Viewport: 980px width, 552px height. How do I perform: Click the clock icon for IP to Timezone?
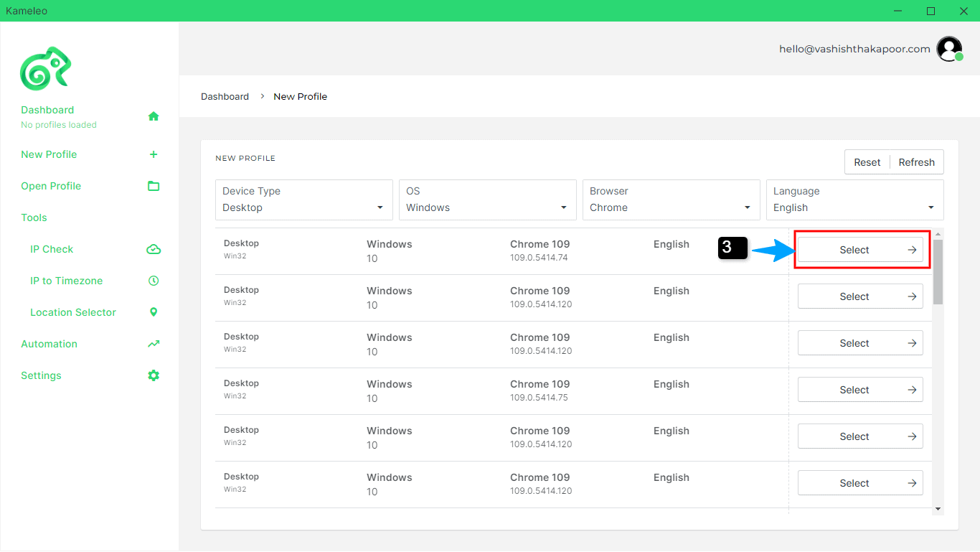154,281
